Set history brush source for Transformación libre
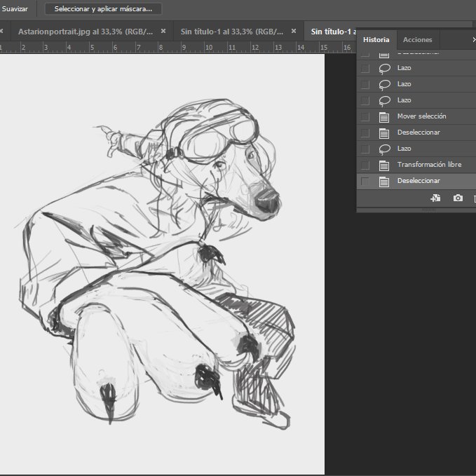476x476 pixels. pyautogui.click(x=365, y=165)
